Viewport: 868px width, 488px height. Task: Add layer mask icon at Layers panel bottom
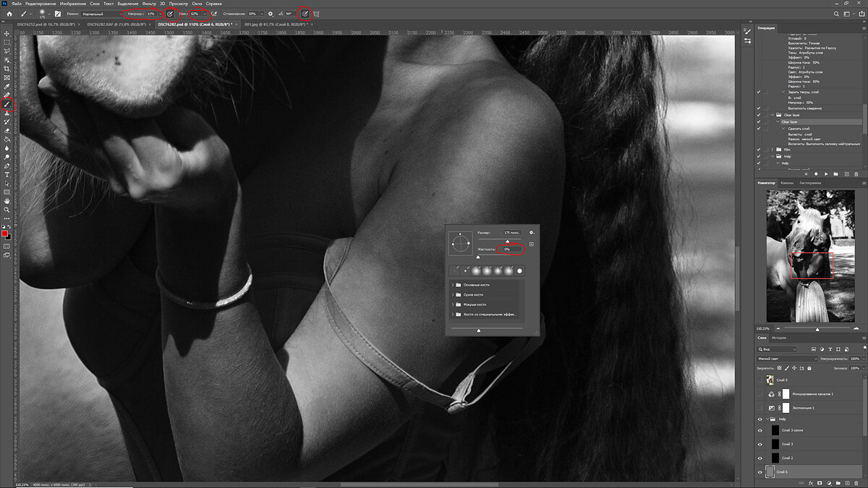pyautogui.click(x=818, y=483)
